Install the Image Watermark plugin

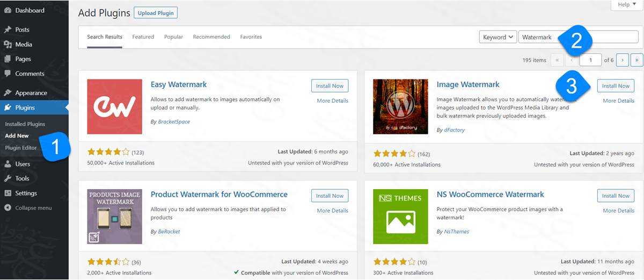(x=616, y=86)
